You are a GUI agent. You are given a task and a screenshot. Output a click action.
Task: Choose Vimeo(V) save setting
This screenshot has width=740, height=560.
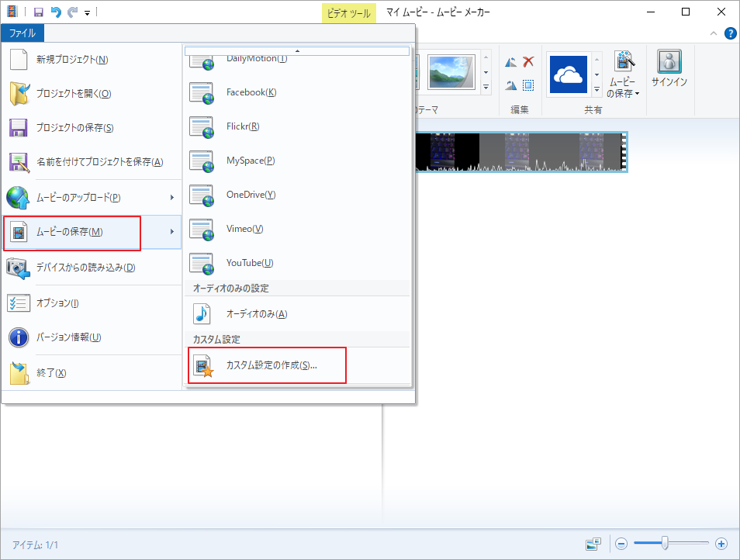click(x=297, y=229)
